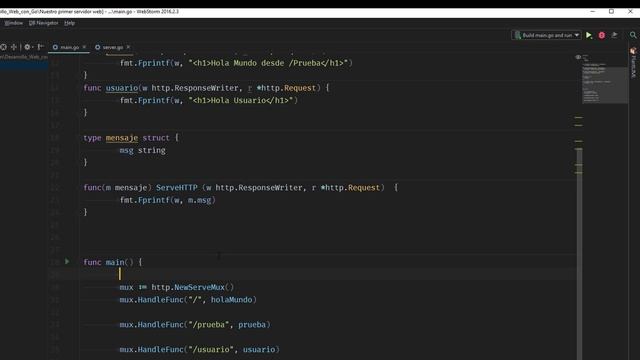The image size is (640, 360).
Task: Click 'ServeHTTP' method name
Action: pyautogui.click(x=177, y=188)
